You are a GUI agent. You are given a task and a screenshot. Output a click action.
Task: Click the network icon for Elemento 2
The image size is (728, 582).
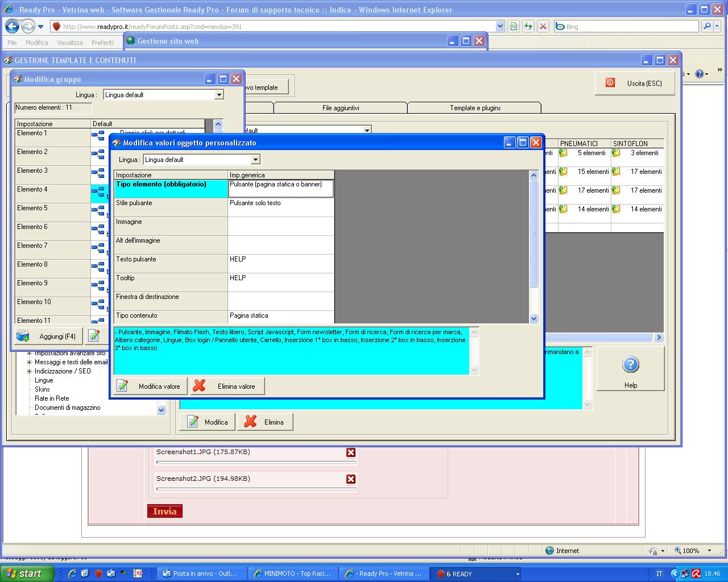[98, 155]
